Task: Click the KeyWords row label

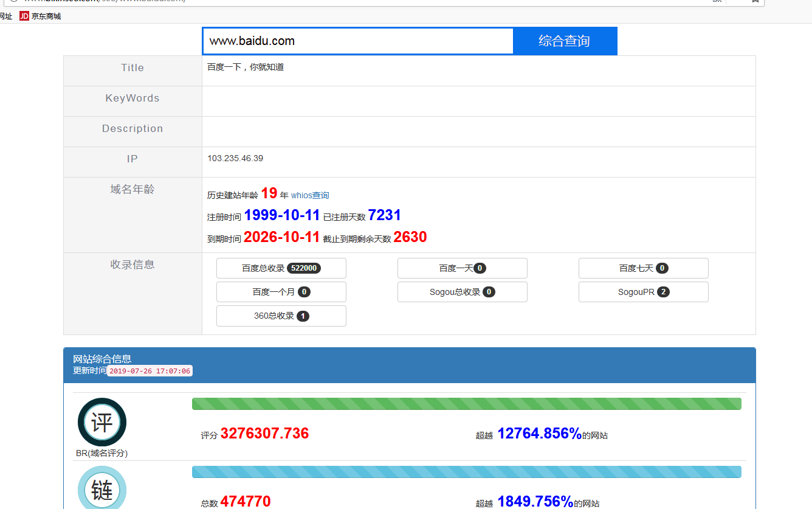Action: click(132, 98)
